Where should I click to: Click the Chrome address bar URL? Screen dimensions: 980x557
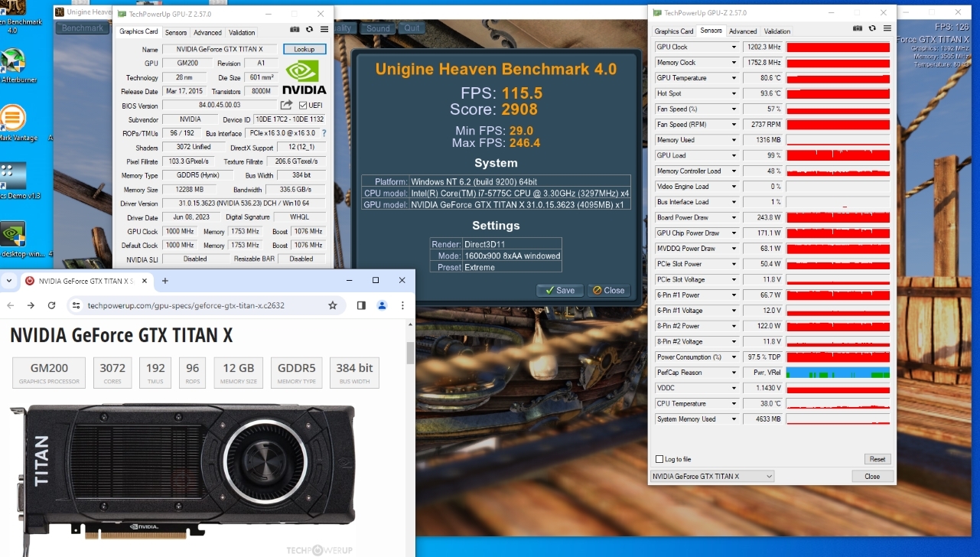coord(186,305)
